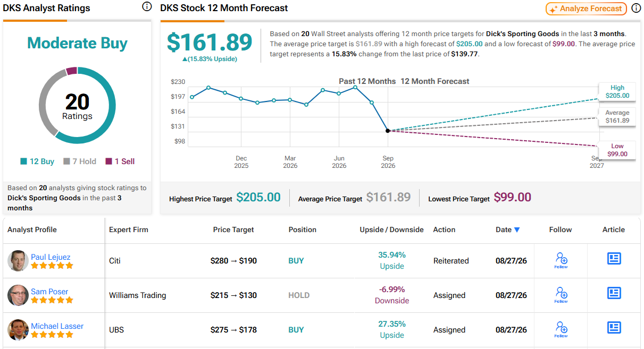Open Citi article icon for Paul Lejuez
This screenshot has height=349, width=644.
614,259
